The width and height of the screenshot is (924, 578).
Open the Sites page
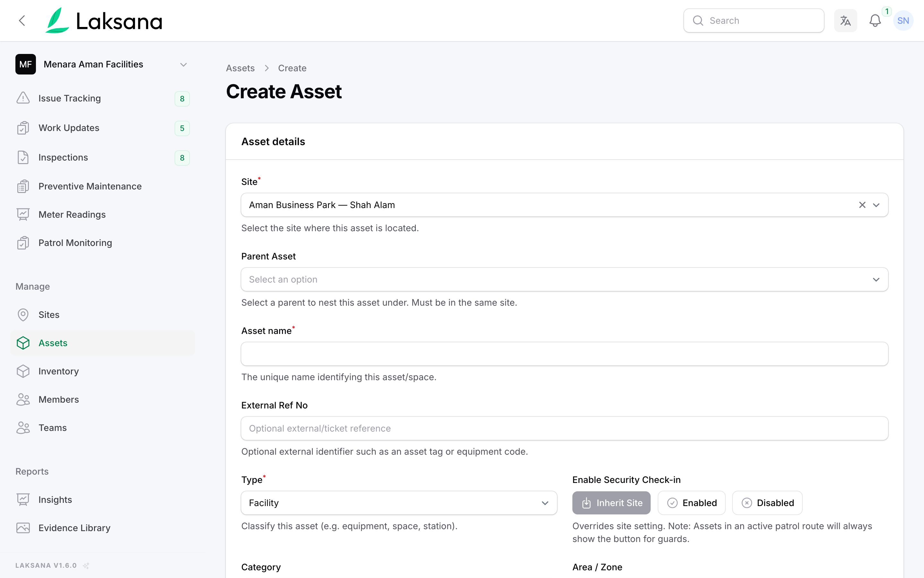pyautogui.click(x=102, y=315)
